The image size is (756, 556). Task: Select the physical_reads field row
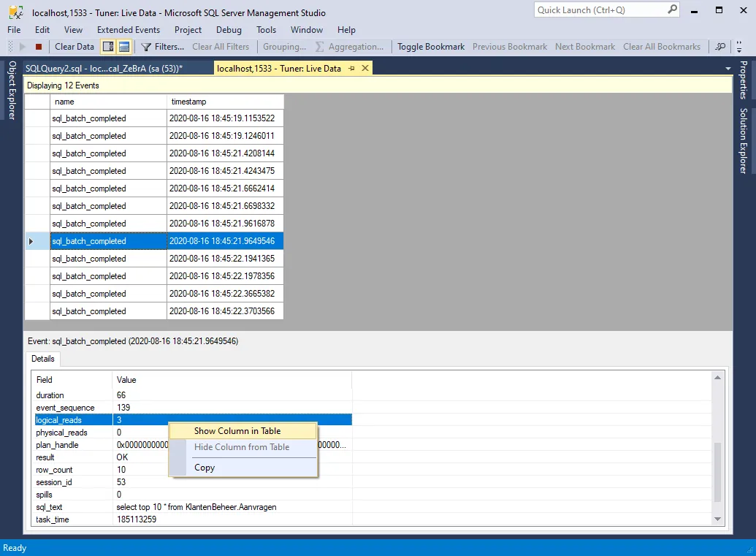click(194, 433)
